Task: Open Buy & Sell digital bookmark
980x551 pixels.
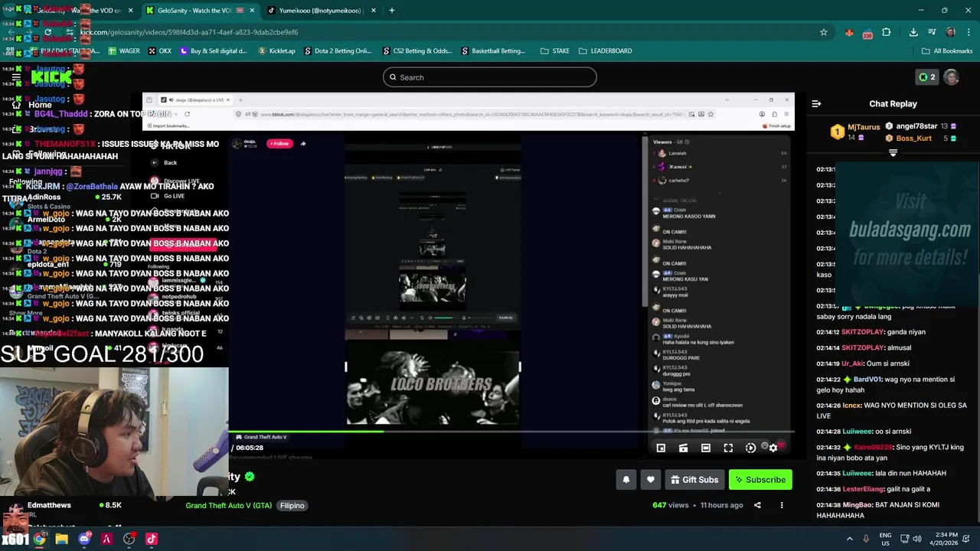Action: tap(214, 51)
